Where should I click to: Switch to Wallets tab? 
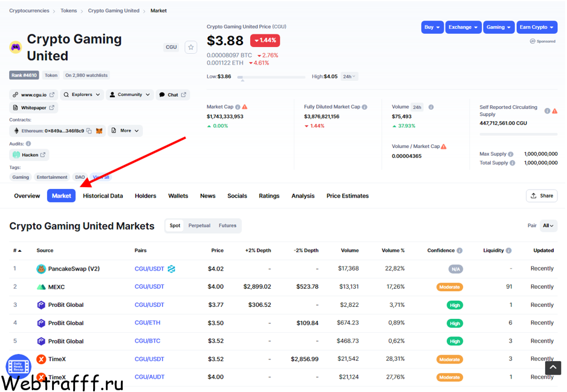pyautogui.click(x=178, y=196)
